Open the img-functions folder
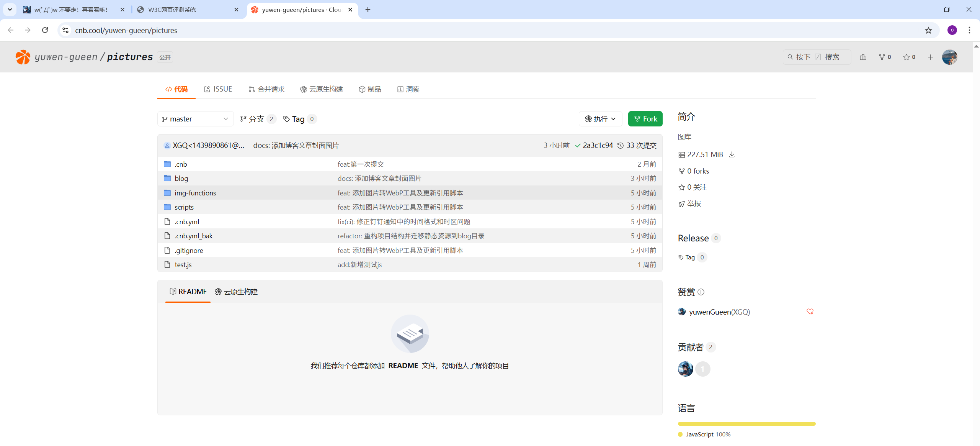Screen dimensions: 980x446 pyautogui.click(x=195, y=193)
